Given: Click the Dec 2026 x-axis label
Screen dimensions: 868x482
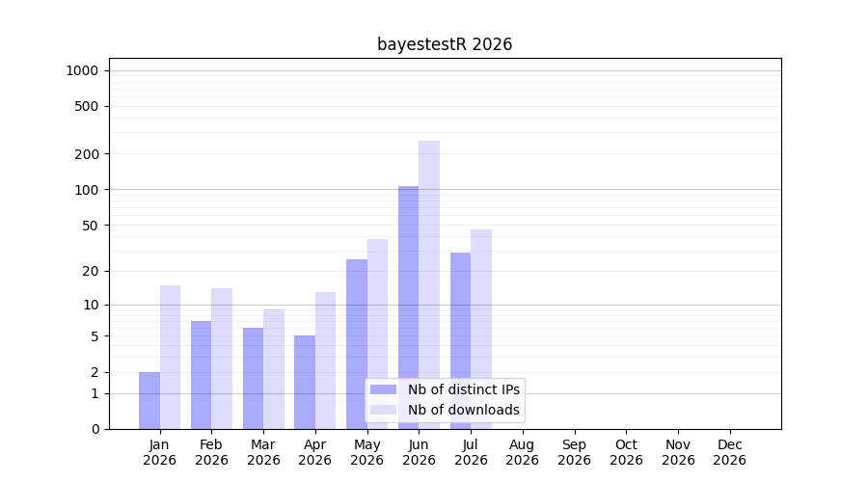Looking at the screenshot, I should click(730, 452).
